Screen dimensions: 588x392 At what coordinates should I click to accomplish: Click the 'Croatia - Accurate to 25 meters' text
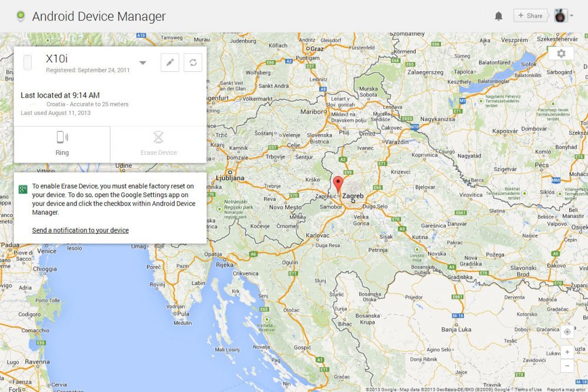pos(88,104)
